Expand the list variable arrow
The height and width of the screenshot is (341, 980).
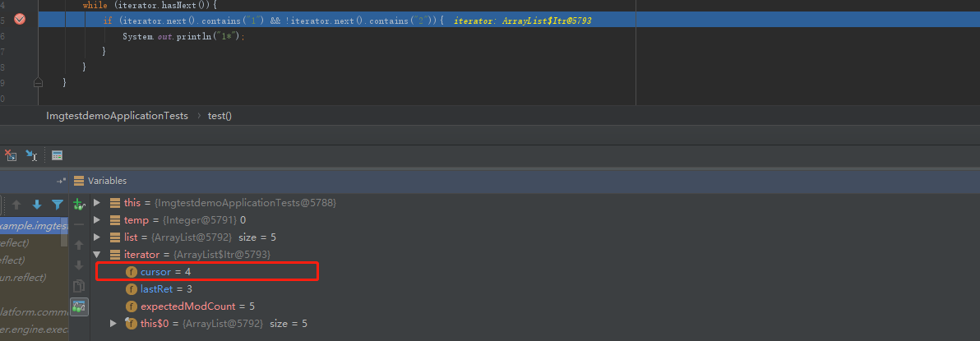97,237
